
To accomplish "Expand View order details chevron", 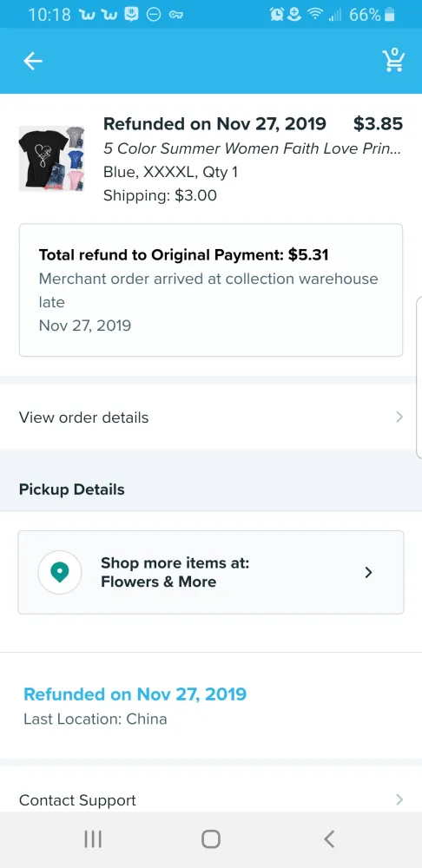I will tap(399, 417).
